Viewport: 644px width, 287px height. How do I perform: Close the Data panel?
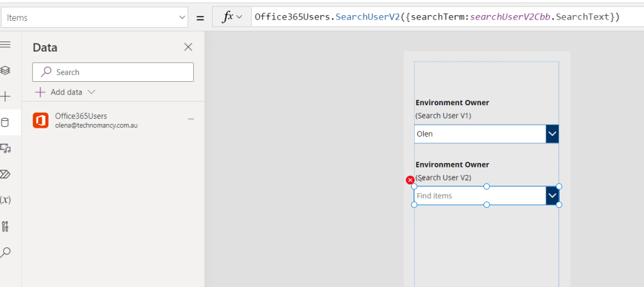tap(188, 47)
